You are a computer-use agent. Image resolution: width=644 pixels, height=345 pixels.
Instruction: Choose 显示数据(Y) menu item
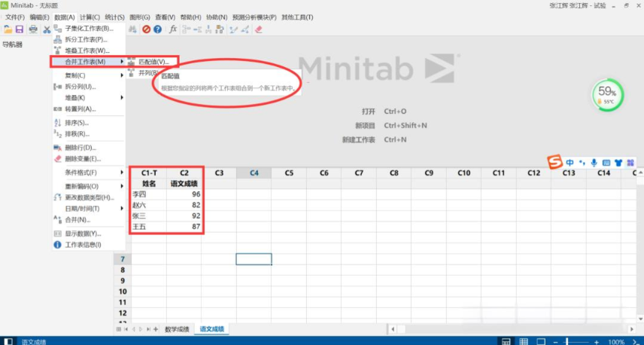[x=89, y=234]
